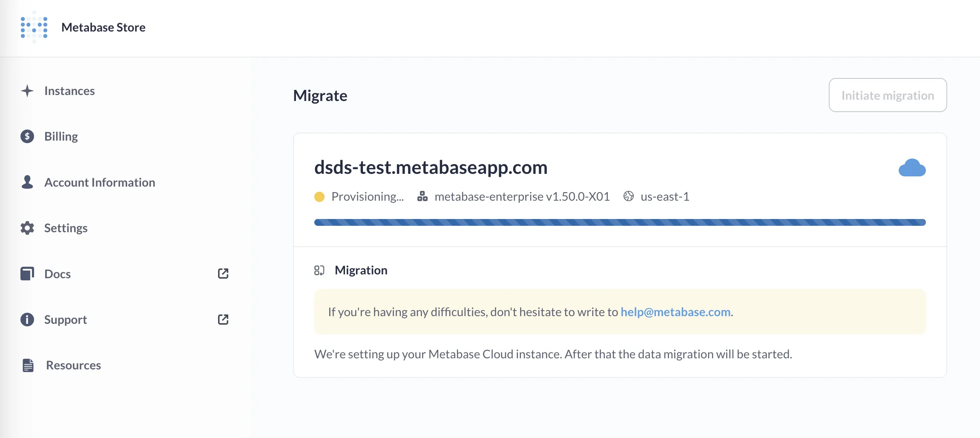This screenshot has height=438, width=980.
Task: Click the yellow Provisioning status dot
Action: (x=319, y=196)
